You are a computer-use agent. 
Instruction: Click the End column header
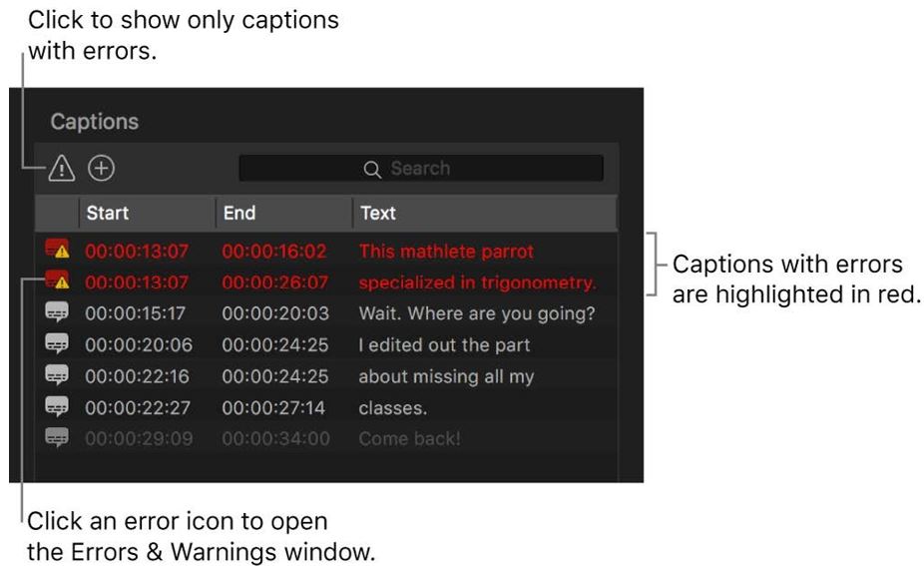(239, 213)
